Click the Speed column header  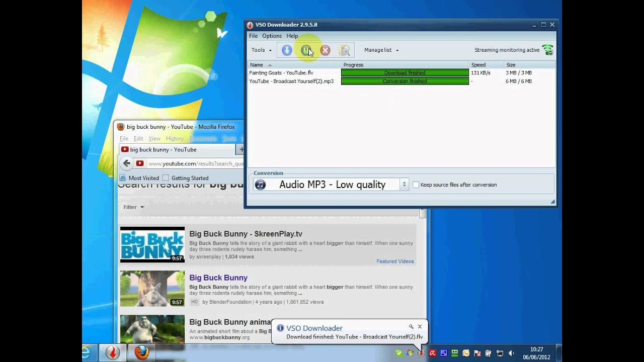click(487, 65)
